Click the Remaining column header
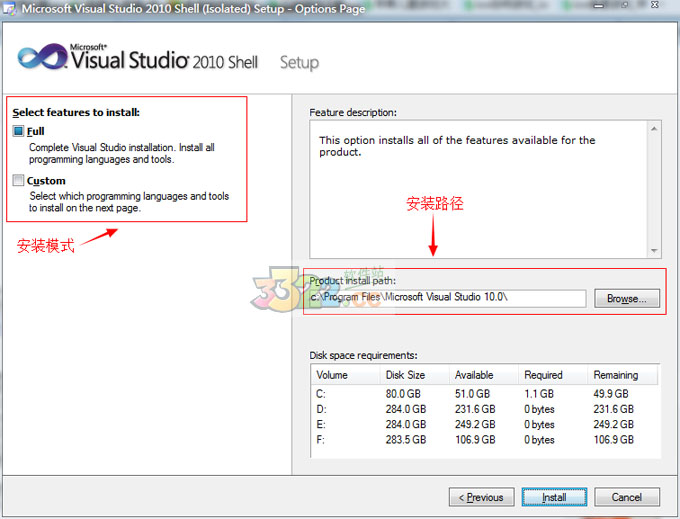The width and height of the screenshot is (680, 519). click(623, 375)
